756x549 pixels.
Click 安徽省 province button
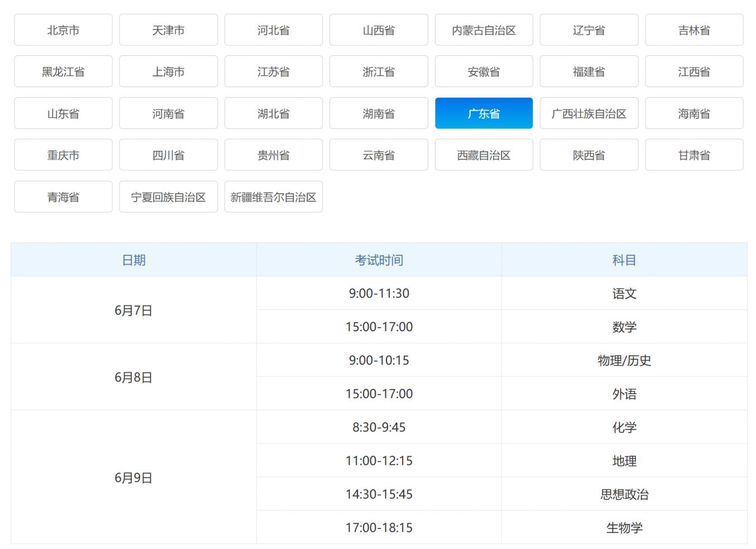(x=484, y=71)
